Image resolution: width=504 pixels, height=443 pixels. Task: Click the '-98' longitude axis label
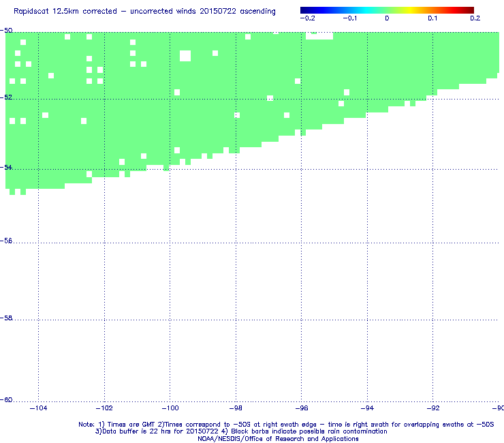(x=236, y=408)
